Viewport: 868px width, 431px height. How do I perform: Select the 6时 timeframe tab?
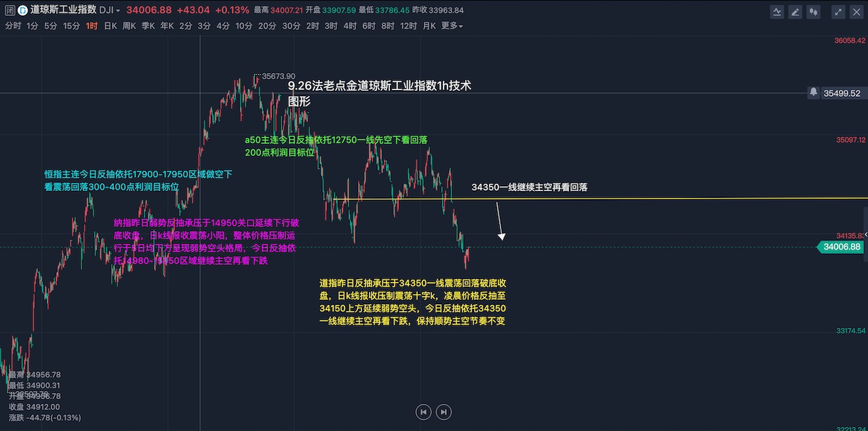click(x=369, y=26)
